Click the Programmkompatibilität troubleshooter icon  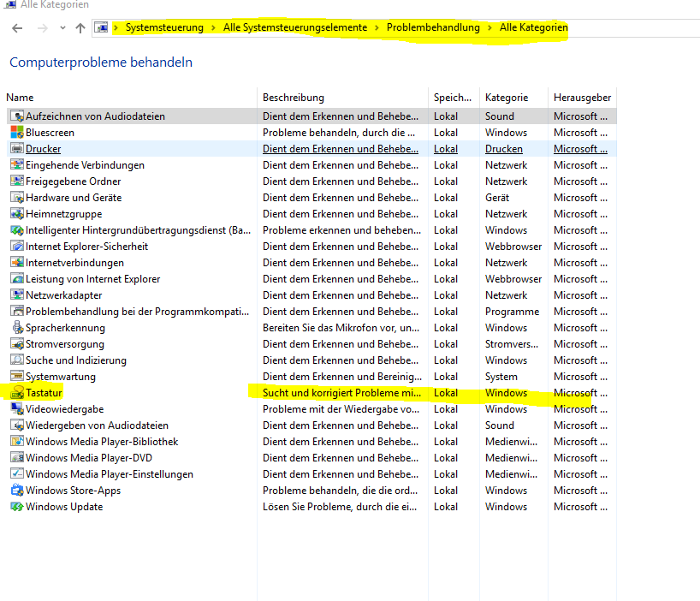[17, 312]
